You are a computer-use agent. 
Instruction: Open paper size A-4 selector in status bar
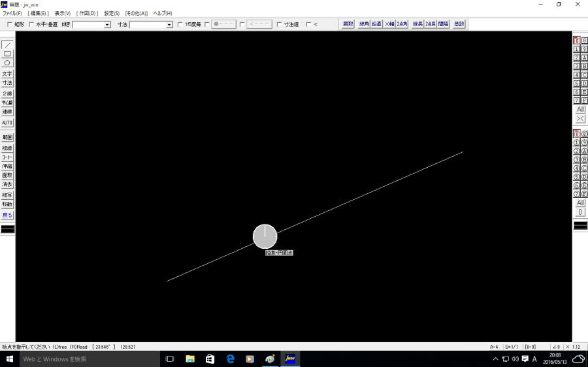pos(495,347)
